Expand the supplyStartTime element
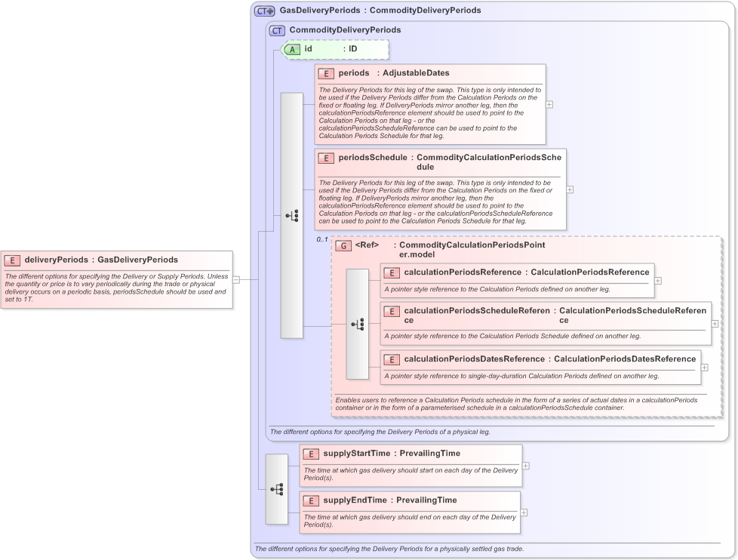This screenshot has width=738, height=560. point(526,466)
